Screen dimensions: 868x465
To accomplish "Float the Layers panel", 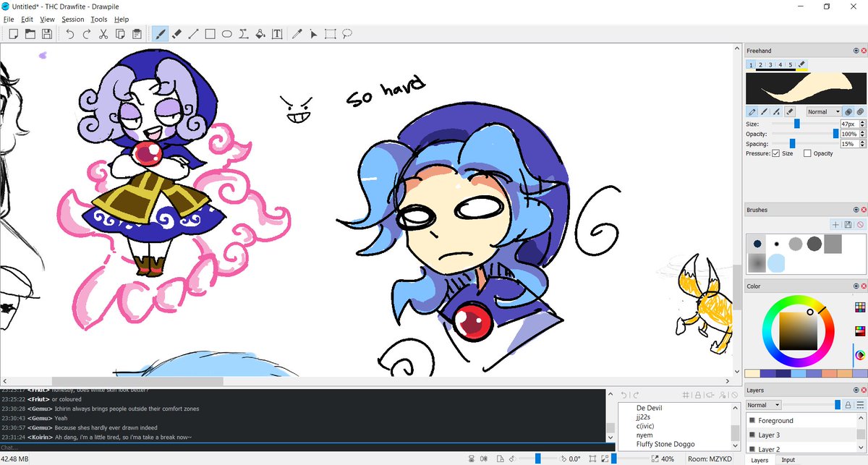I will click(x=856, y=391).
